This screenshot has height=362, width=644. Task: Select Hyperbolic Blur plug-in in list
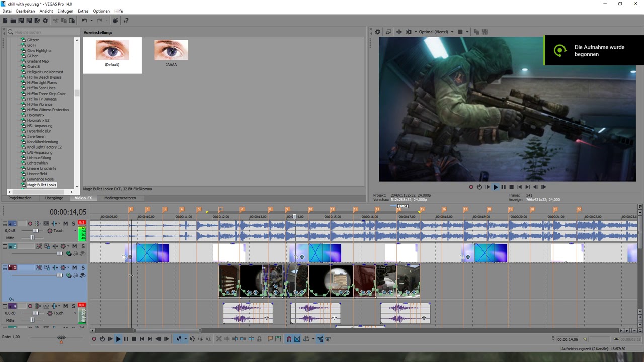[39, 131]
